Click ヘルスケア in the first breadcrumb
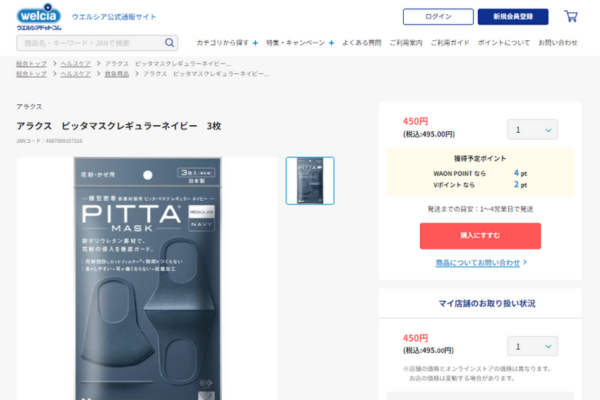 coord(75,64)
